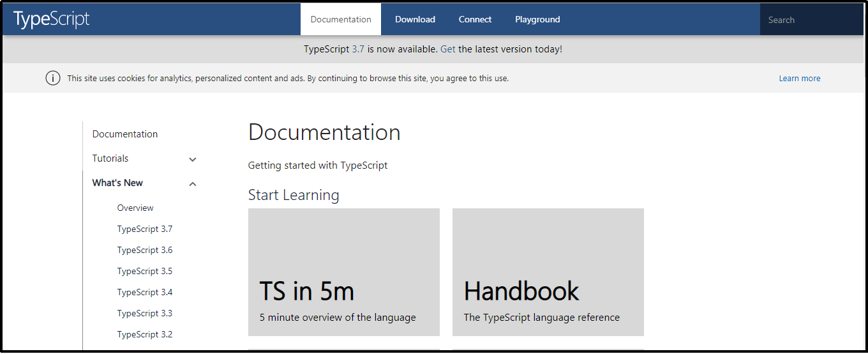Open the TS in 5m tile
Screen dimensions: 868x354
point(344,272)
